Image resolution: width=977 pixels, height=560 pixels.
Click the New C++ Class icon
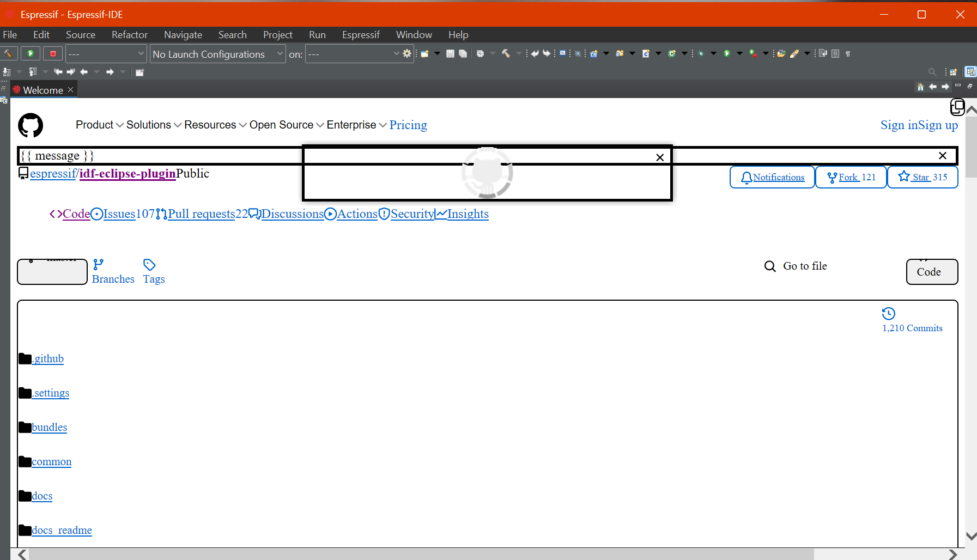(672, 53)
